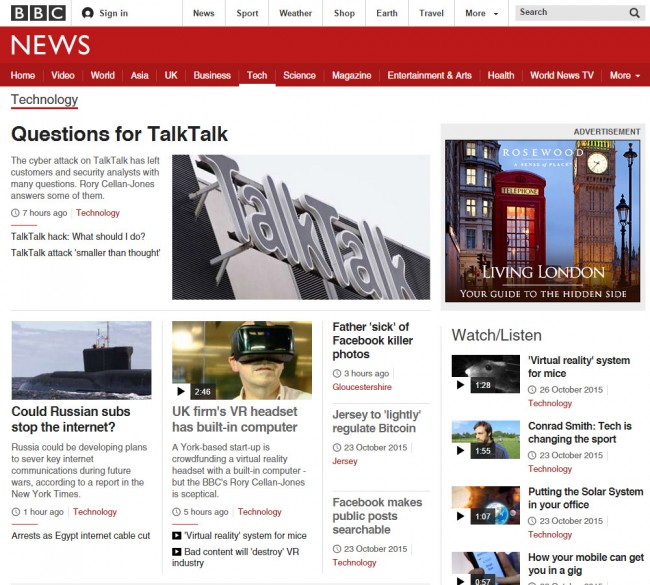Click the Gloucestershire tag link

(x=362, y=387)
